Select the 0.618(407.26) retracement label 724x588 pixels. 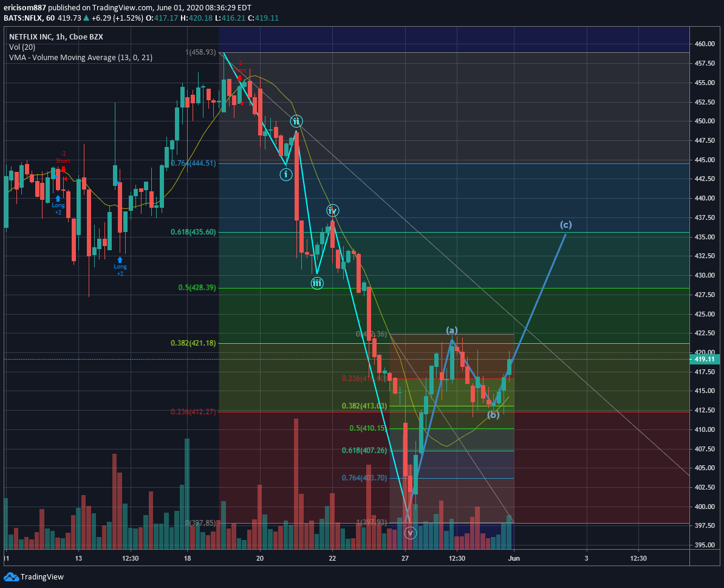pos(364,450)
